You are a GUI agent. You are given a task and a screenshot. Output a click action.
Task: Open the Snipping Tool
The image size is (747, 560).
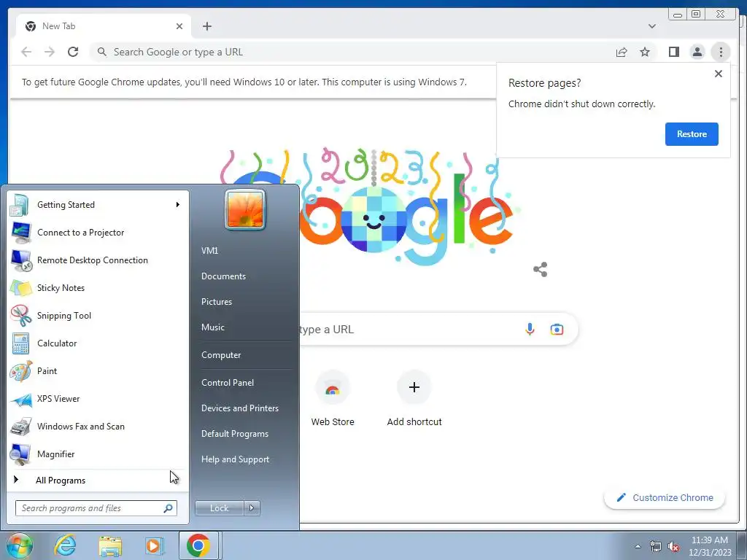(x=98, y=315)
